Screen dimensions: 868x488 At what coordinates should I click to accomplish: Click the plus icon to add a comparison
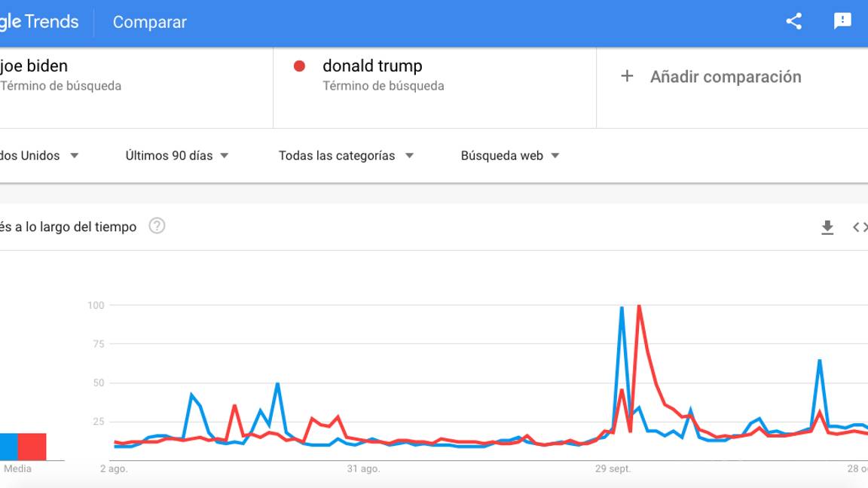(627, 76)
